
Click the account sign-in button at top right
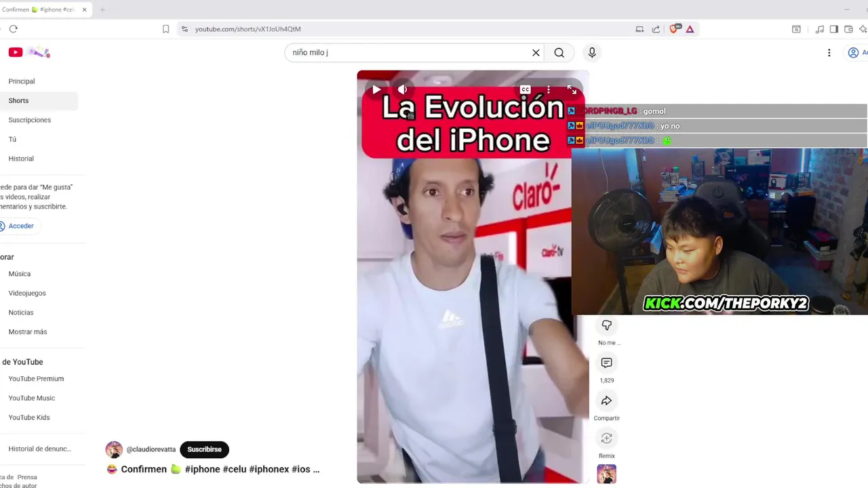[x=858, y=52]
